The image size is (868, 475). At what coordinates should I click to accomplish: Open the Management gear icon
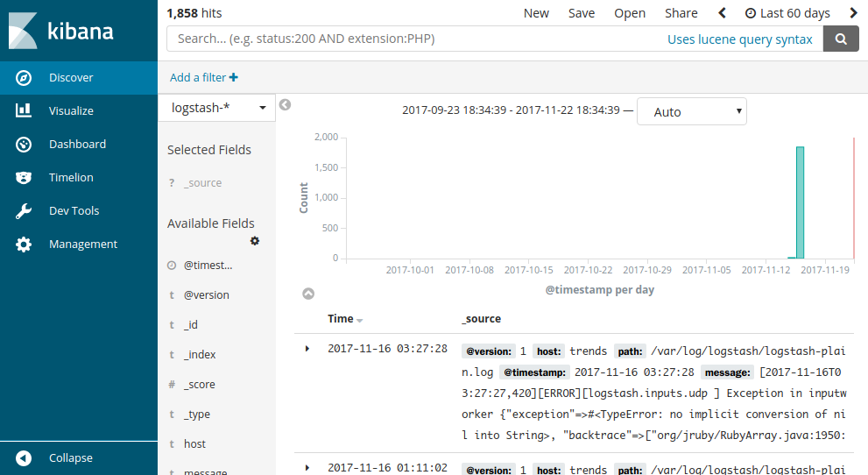click(25, 245)
